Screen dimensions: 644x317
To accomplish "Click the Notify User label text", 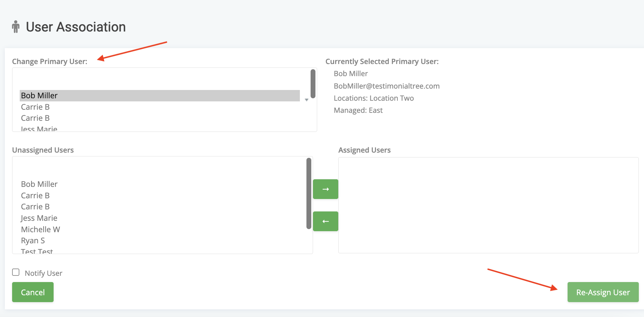I will coord(44,273).
